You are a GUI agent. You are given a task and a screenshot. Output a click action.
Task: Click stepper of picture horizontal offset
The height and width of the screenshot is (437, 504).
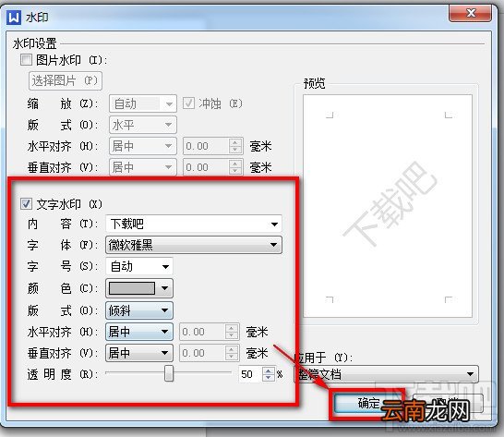235,146
